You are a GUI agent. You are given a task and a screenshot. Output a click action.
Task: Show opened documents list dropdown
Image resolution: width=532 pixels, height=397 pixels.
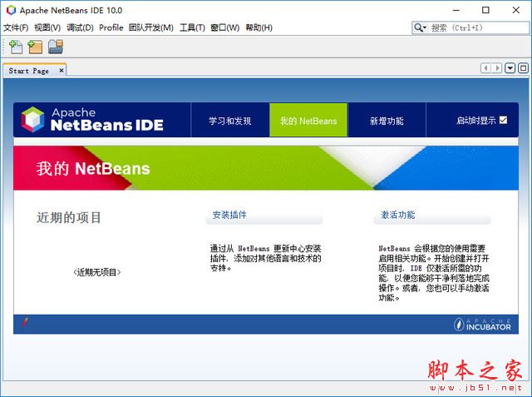tap(510, 68)
